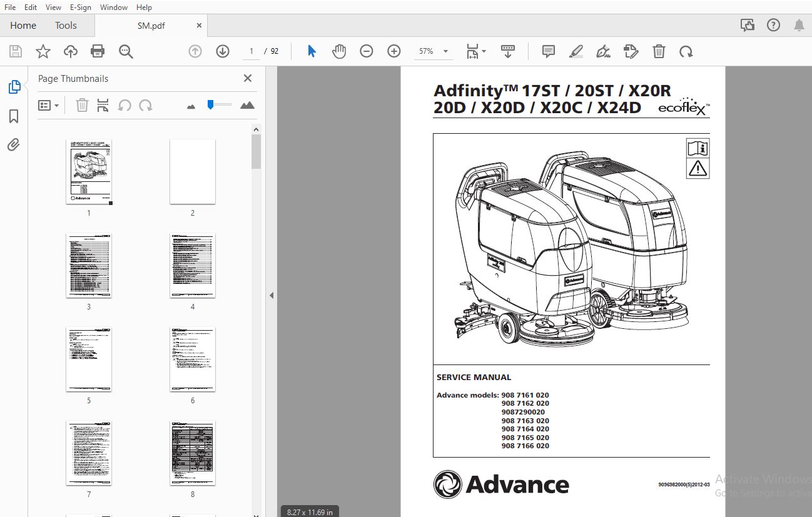
Task: Open notifications bell icon
Action: (x=799, y=25)
